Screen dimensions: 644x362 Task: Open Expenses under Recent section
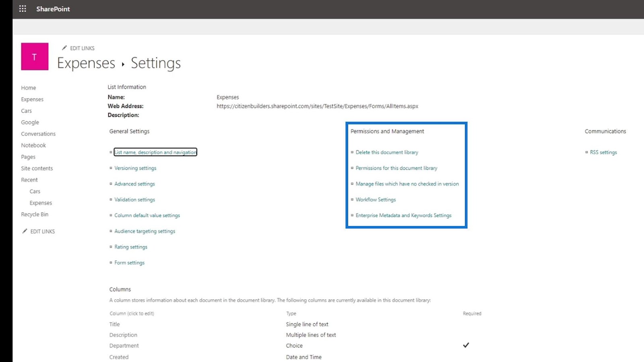point(41,203)
